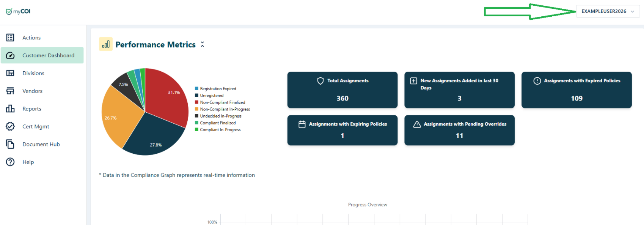Screen dimensions: 644x225
Task: Click the Cert Mgmt badge icon
Action: pos(10,126)
